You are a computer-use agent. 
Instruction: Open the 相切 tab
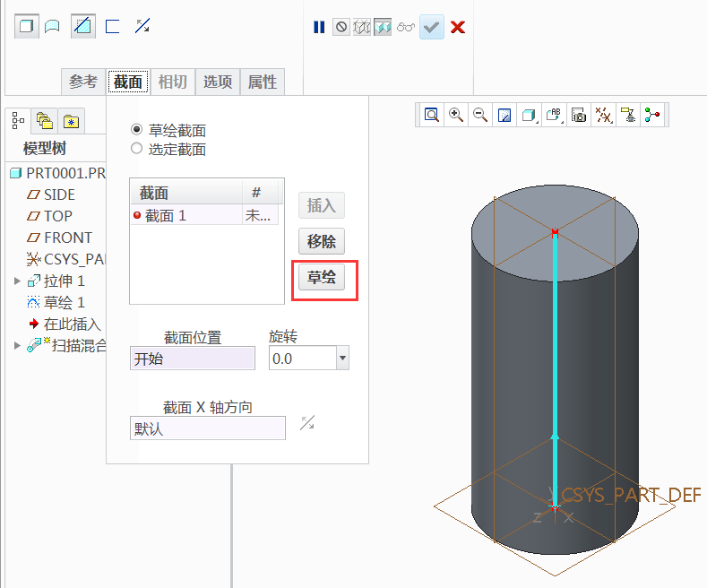tap(173, 82)
